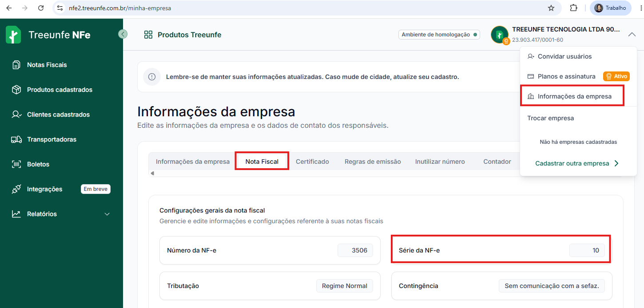Collapse the company menu with the up chevron
The width and height of the screenshot is (644, 308).
632,35
